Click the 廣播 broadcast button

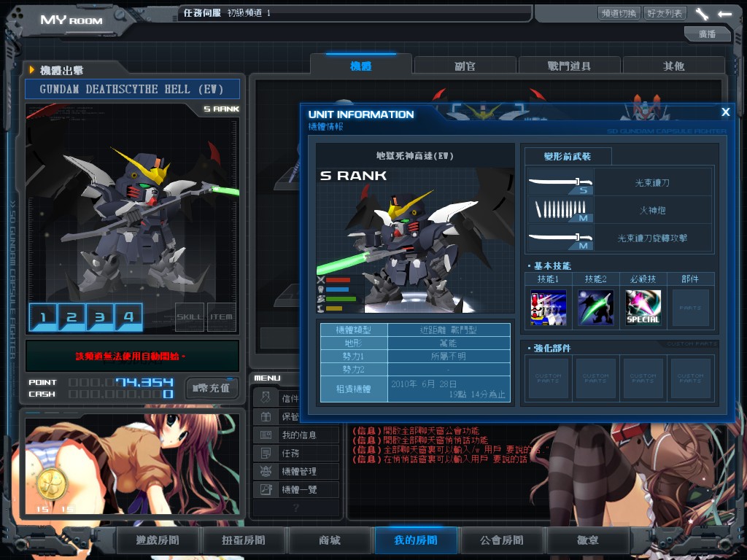707,34
